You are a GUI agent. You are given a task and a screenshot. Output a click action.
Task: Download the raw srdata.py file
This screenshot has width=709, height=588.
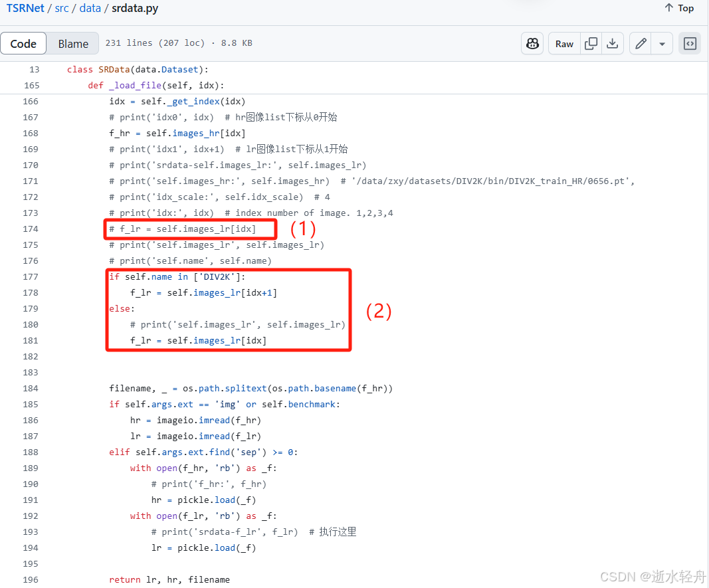[x=613, y=43]
